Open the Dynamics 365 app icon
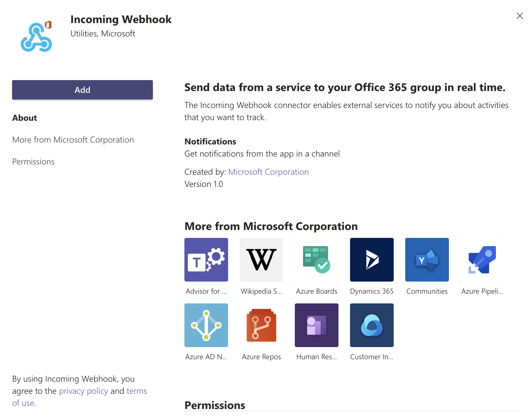Screen dimensions: 532x419 click(x=372, y=260)
